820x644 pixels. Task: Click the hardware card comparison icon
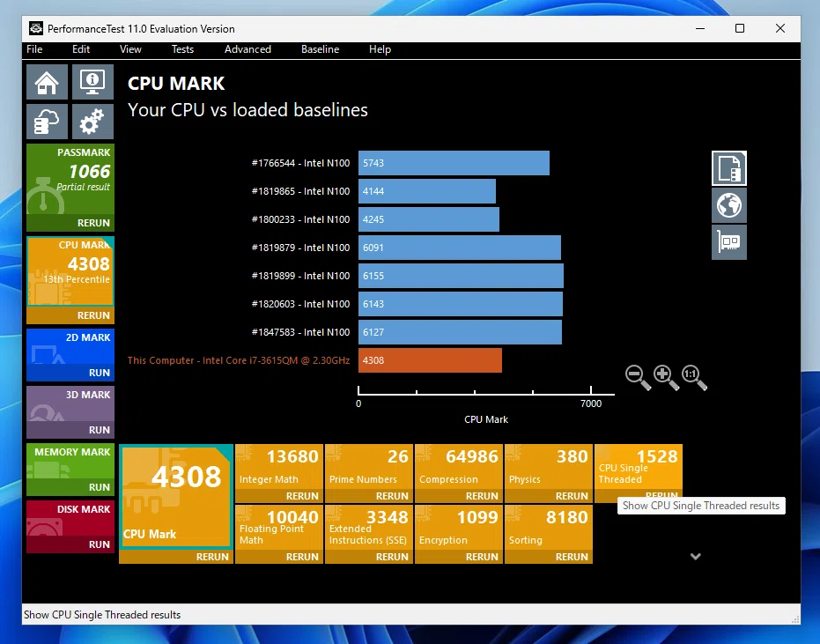[729, 242]
